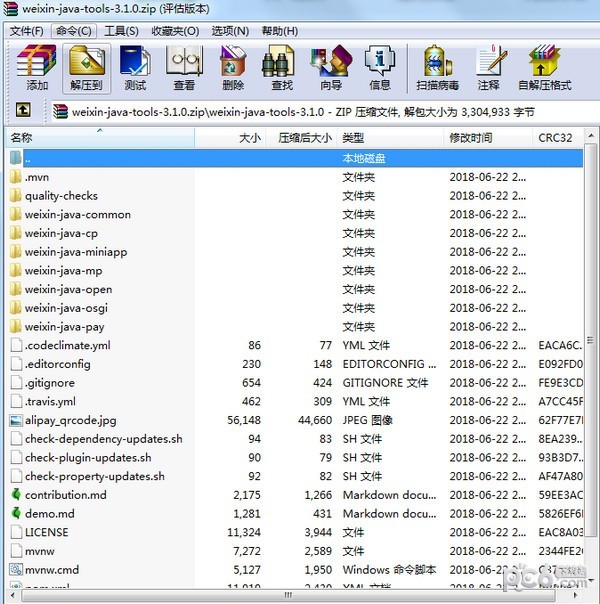
Task: Select the .codeclimate.yml file
Action: 67,345
